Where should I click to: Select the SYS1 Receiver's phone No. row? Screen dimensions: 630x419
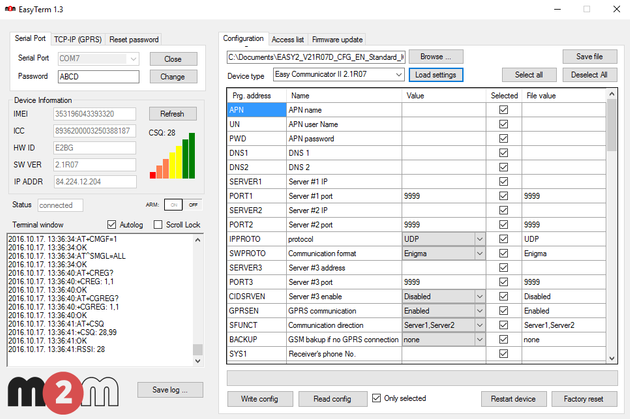[x=416, y=354]
